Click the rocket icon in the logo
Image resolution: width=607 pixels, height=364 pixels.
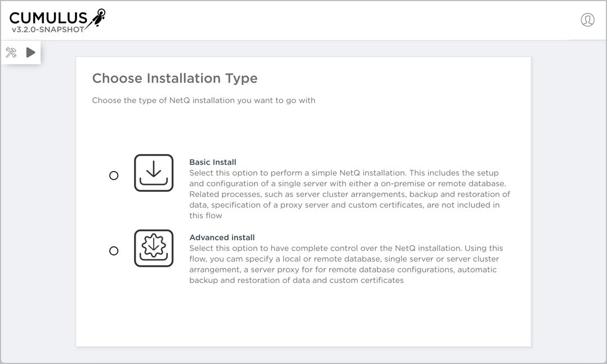coord(97,18)
